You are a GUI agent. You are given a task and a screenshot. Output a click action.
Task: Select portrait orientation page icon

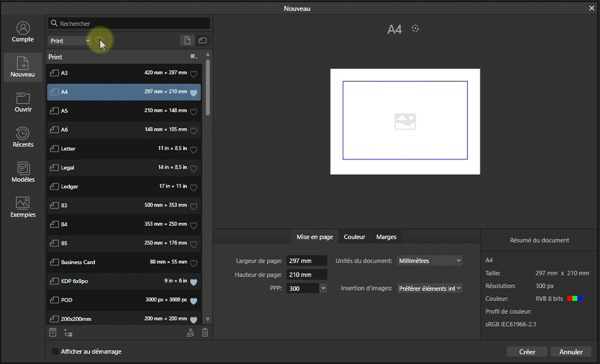pos(188,41)
